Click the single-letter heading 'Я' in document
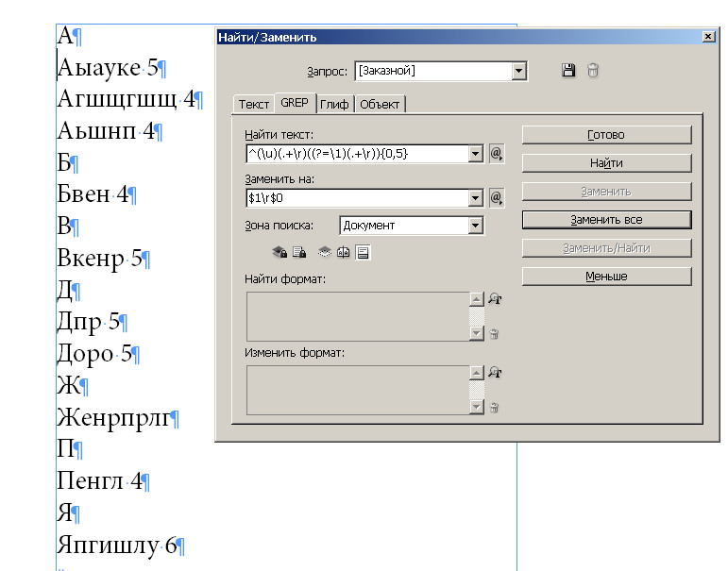This screenshot has width=728, height=571. click(68, 513)
